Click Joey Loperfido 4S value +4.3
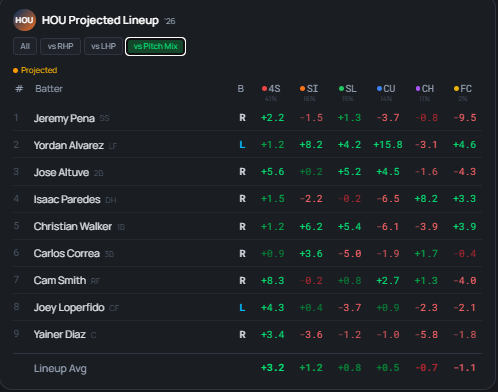This screenshot has width=498, height=392. click(x=273, y=307)
